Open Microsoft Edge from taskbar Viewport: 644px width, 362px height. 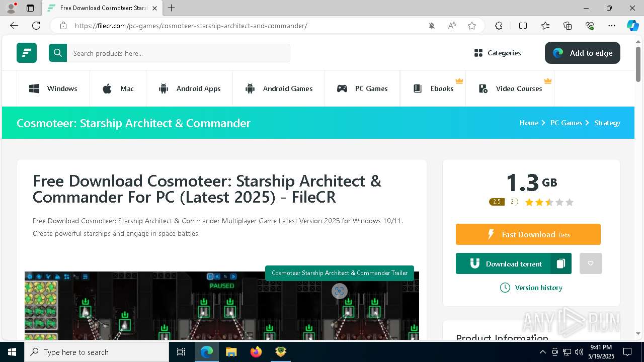(x=207, y=352)
